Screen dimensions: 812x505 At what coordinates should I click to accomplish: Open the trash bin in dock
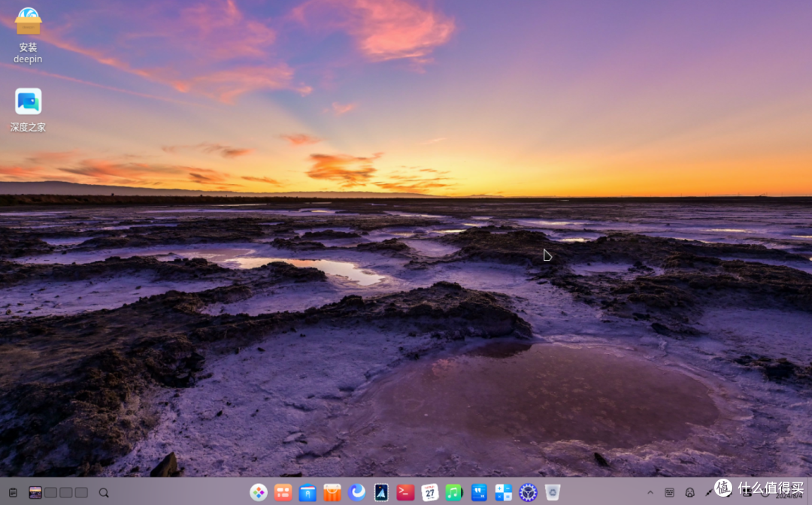pos(553,492)
